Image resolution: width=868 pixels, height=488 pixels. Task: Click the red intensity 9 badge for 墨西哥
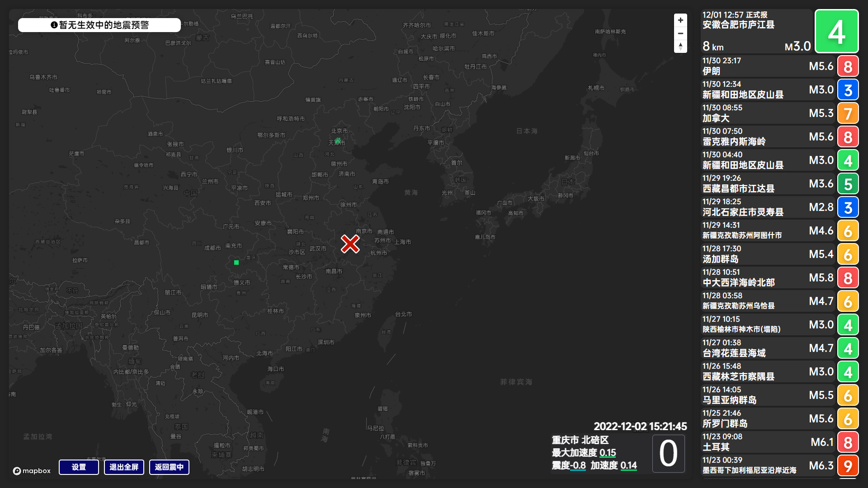[848, 466]
